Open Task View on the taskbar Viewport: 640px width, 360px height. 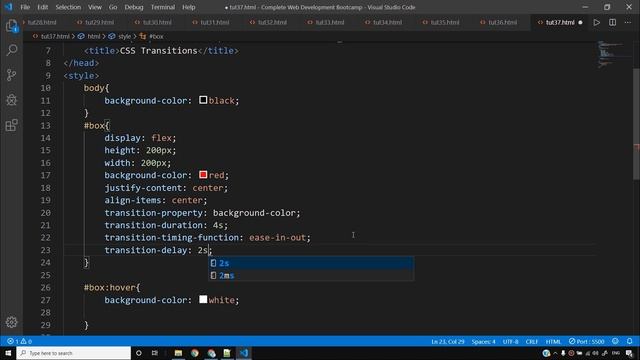click(155, 353)
